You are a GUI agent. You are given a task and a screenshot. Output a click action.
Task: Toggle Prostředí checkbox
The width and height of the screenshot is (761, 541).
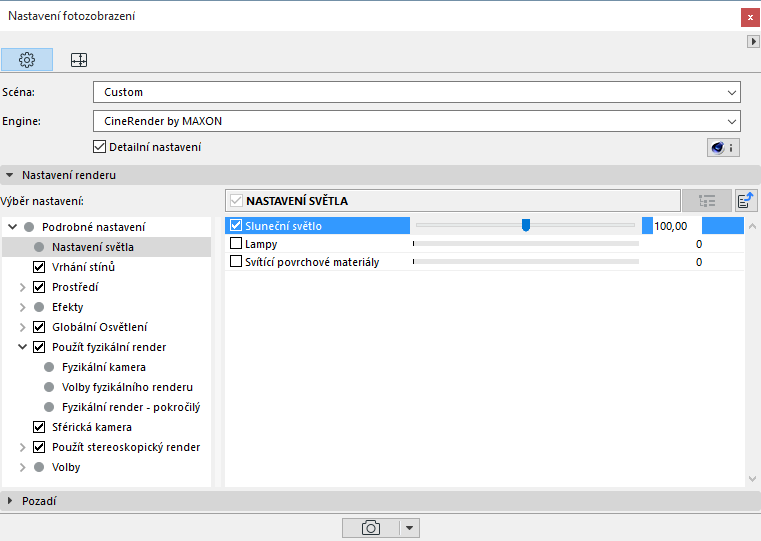[x=39, y=287]
